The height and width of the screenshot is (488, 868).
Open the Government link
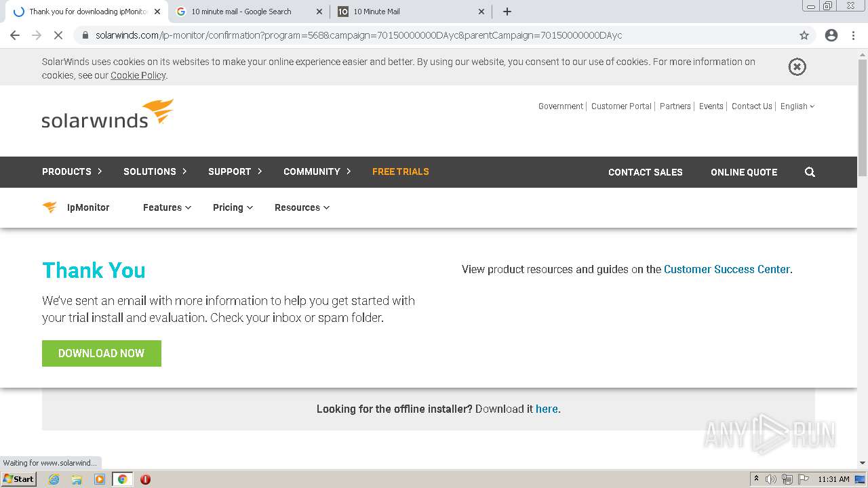[561, 106]
